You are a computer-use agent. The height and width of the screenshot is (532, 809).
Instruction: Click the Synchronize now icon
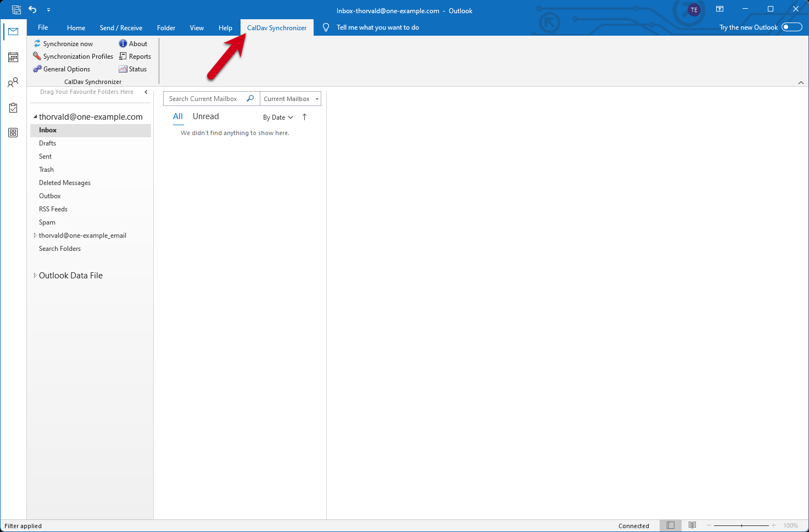pos(37,43)
